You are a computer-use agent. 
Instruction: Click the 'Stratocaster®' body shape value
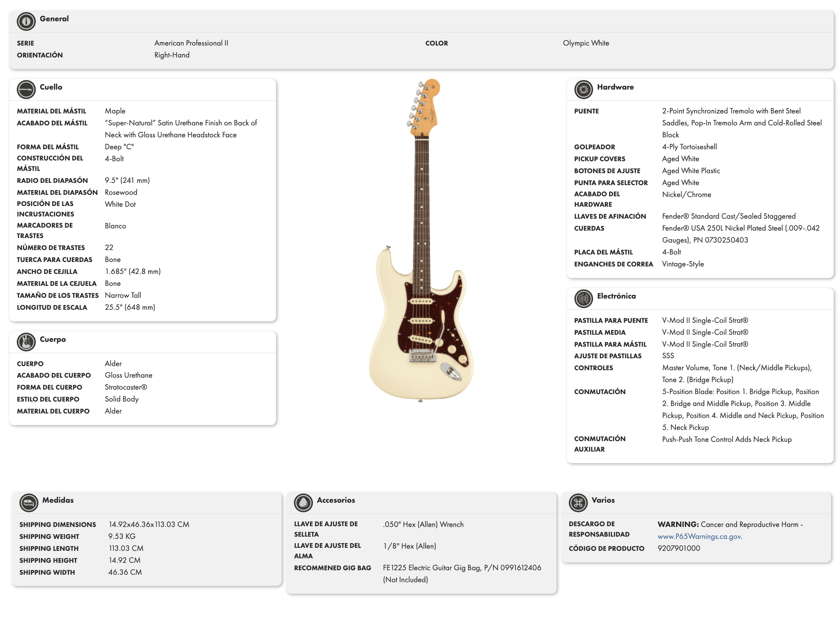click(x=126, y=387)
